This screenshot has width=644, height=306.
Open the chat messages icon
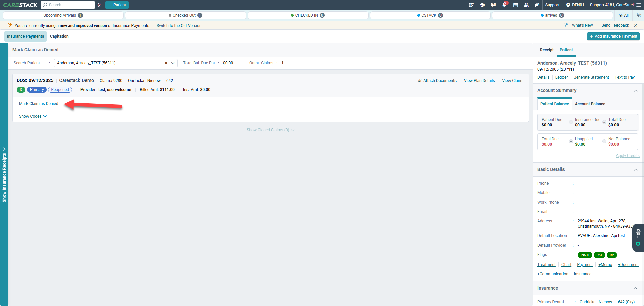537,5
